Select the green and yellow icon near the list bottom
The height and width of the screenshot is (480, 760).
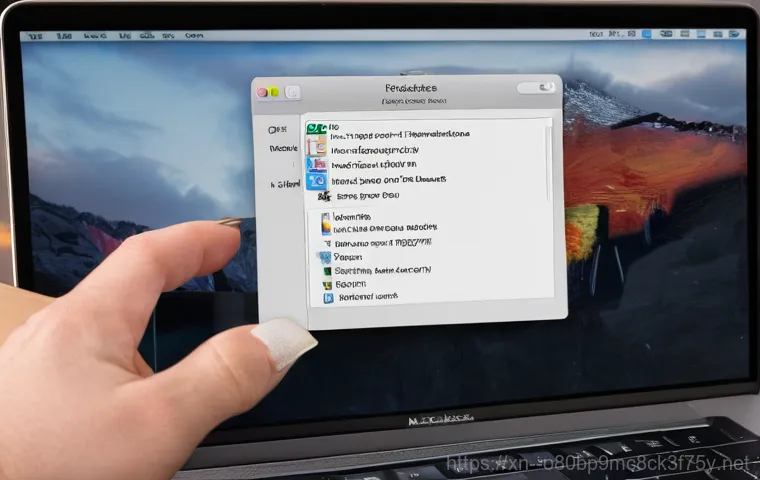tap(327, 285)
